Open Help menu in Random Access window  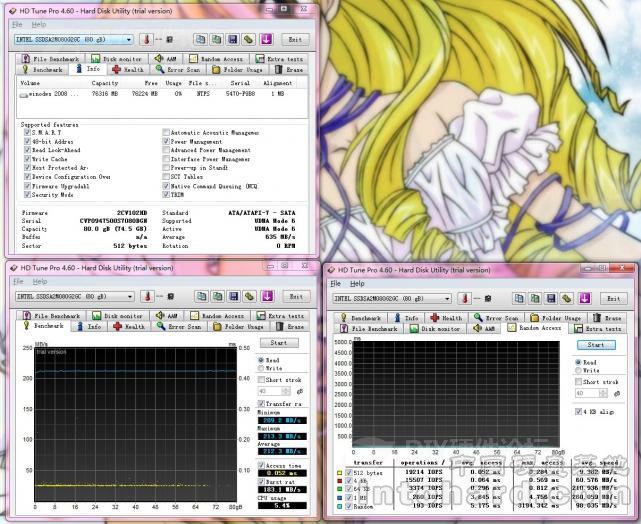357,284
